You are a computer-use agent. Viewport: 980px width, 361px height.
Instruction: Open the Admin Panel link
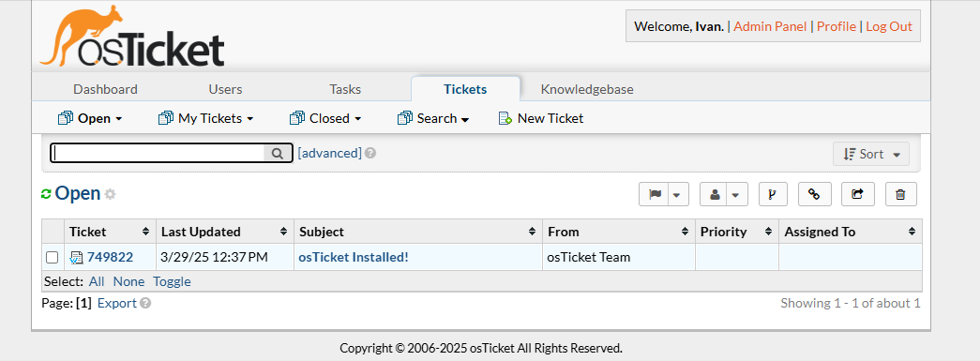click(x=770, y=26)
